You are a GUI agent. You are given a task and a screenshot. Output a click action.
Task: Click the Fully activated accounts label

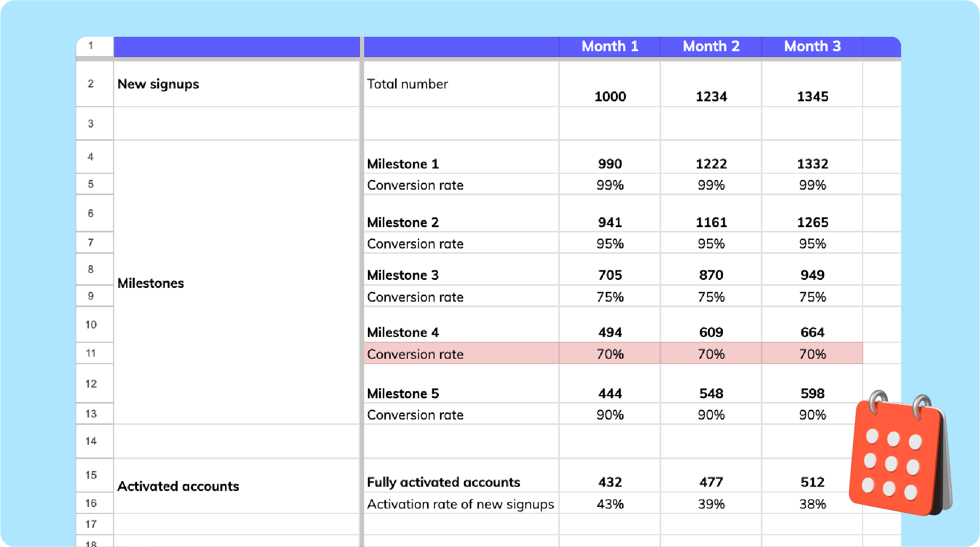(443, 482)
